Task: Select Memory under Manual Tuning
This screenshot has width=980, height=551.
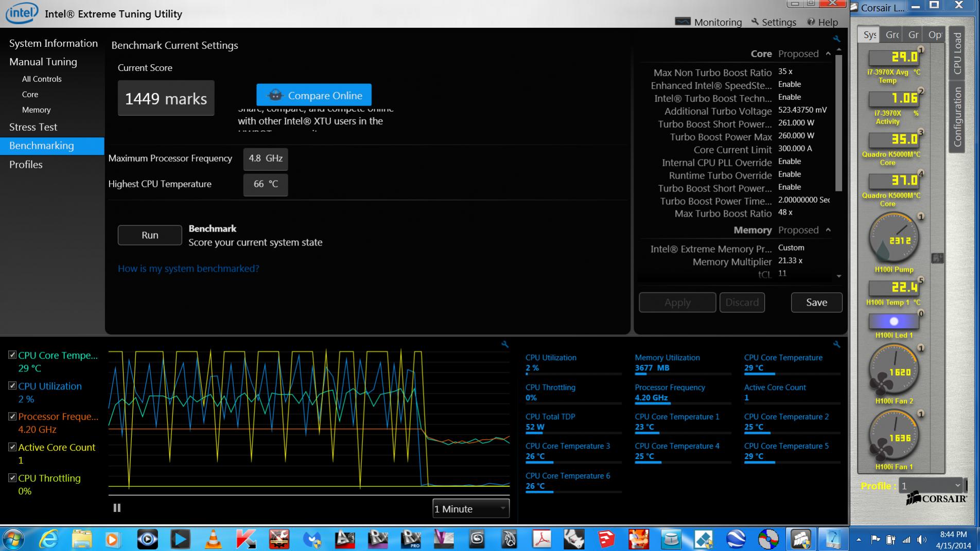Action: [36, 110]
